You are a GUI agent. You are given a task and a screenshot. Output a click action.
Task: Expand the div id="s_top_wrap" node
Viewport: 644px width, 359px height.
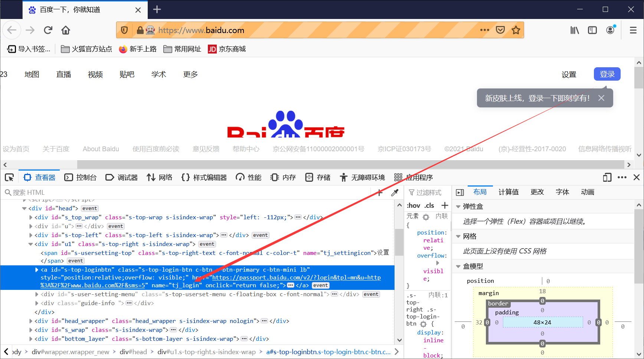click(x=30, y=217)
